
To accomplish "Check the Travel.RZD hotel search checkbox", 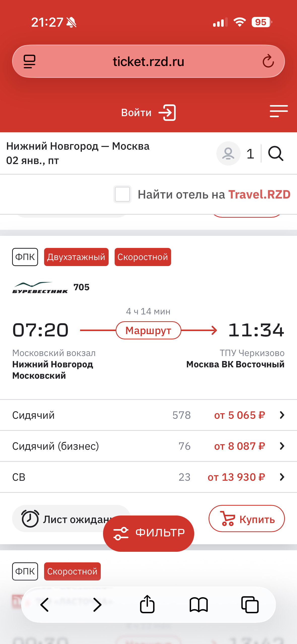I will [122, 194].
